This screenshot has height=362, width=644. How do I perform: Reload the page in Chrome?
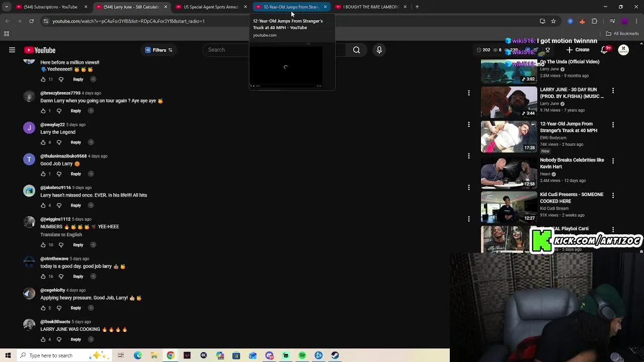(31, 21)
